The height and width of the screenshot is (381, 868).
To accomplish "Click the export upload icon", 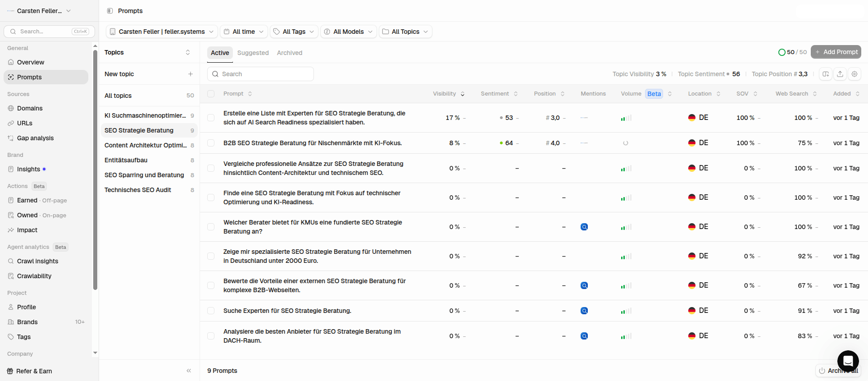I will click(840, 74).
